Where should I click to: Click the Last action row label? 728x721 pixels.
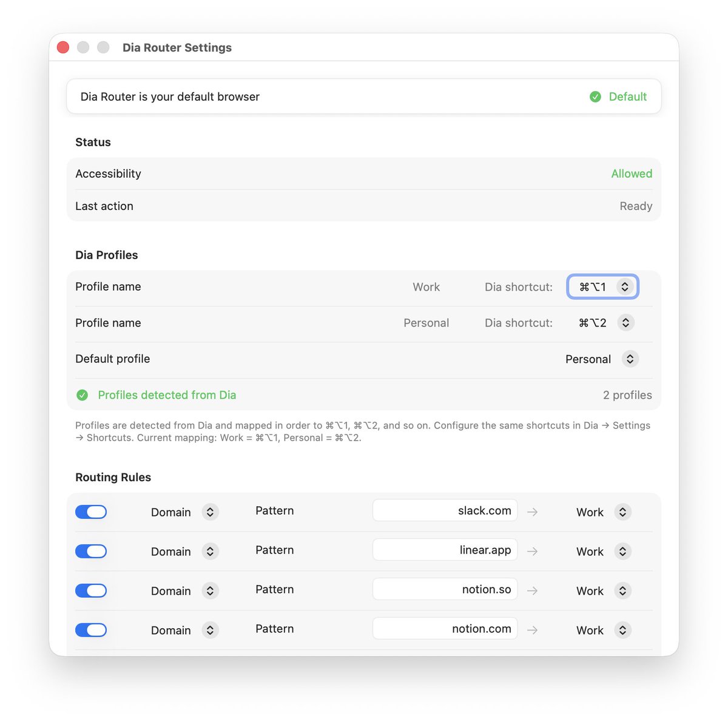104,206
